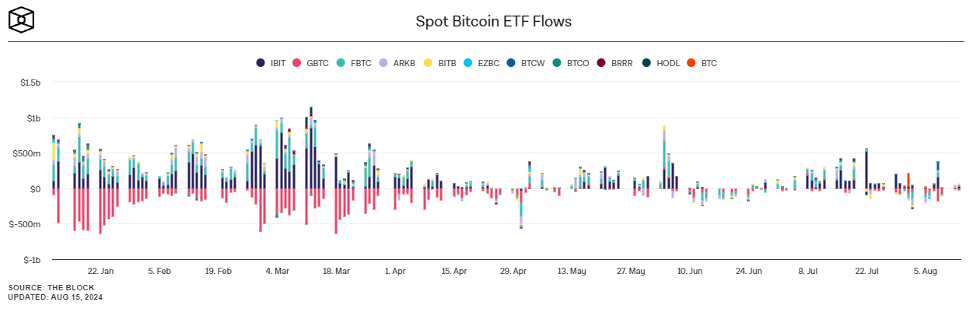
Task: Click the orange BTC bar in early August
Action: pyautogui.click(x=908, y=179)
